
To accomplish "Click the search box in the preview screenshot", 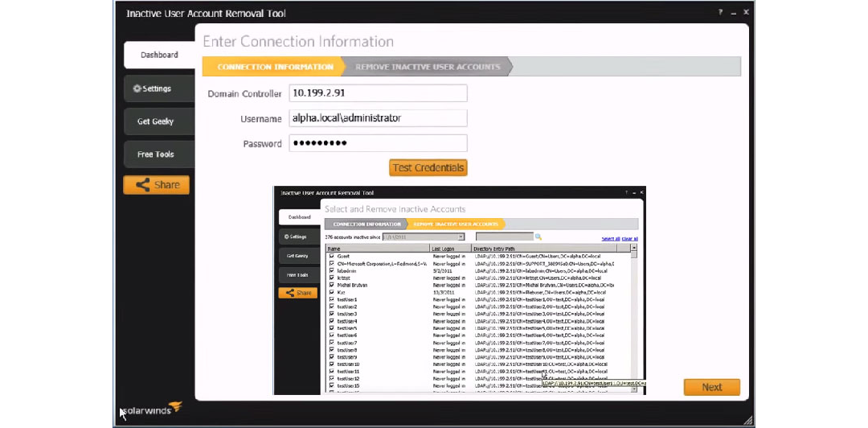I will pyautogui.click(x=504, y=237).
